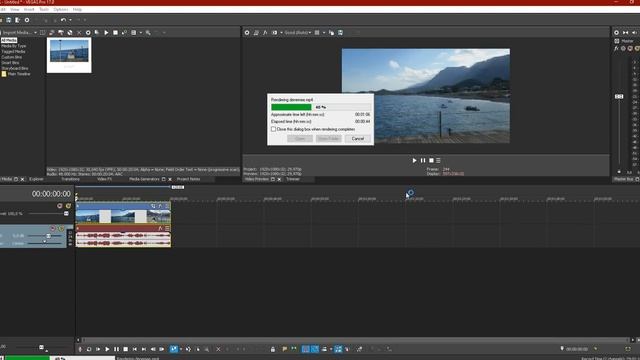Viewport: 640px width, 360px height.
Task: Open the Options menu
Action: tap(61, 9)
